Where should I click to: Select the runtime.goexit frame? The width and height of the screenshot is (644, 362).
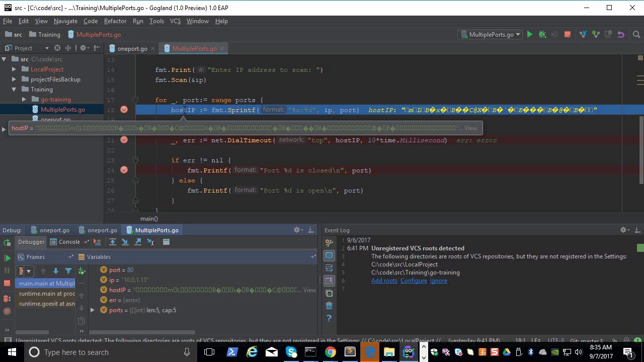pyautogui.click(x=47, y=304)
